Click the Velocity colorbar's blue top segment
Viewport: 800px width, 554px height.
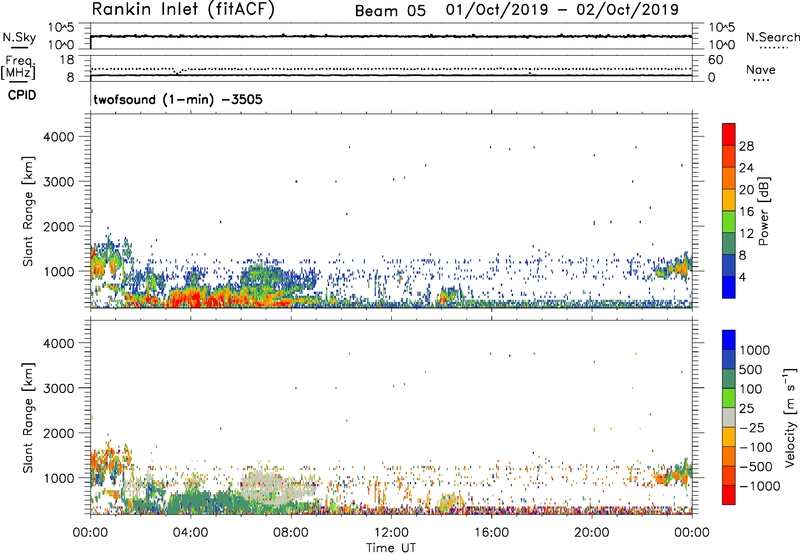tap(729, 340)
